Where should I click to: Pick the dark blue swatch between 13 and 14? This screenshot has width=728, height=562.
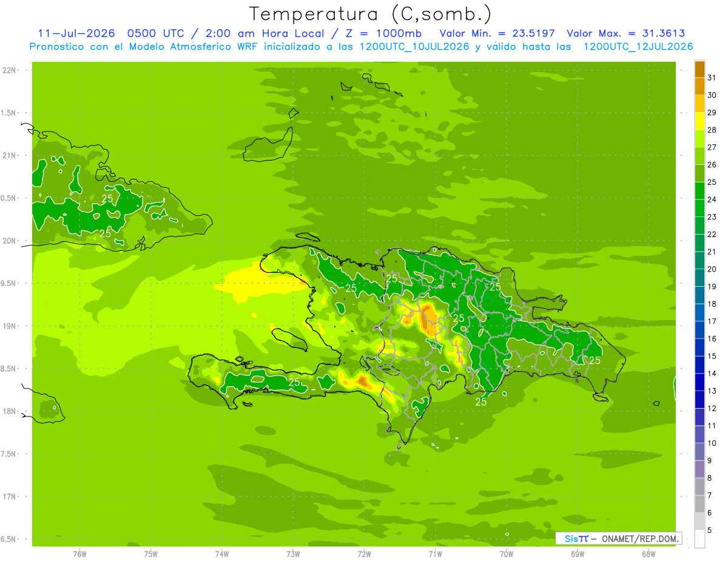tap(699, 383)
